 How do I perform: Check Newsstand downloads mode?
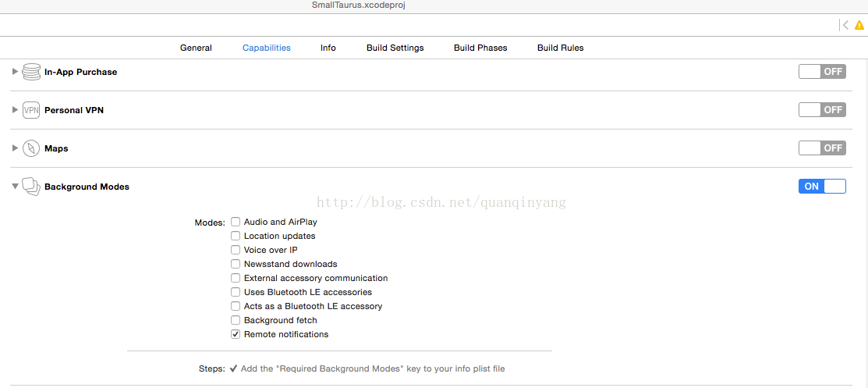[236, 264]
